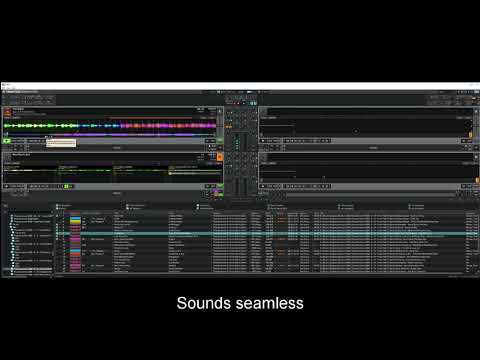
Task: Click the album cover art of the top-left deck
Action: tap(7, 113)
